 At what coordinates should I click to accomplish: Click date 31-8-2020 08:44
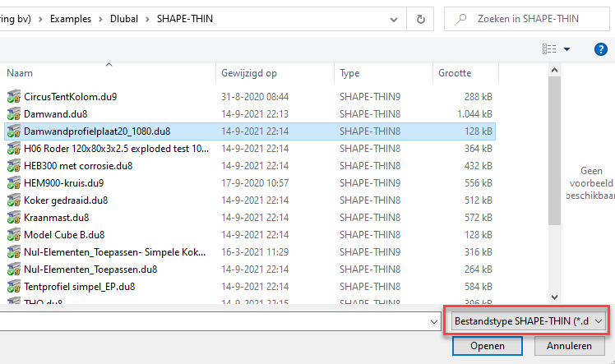point(255,97)
